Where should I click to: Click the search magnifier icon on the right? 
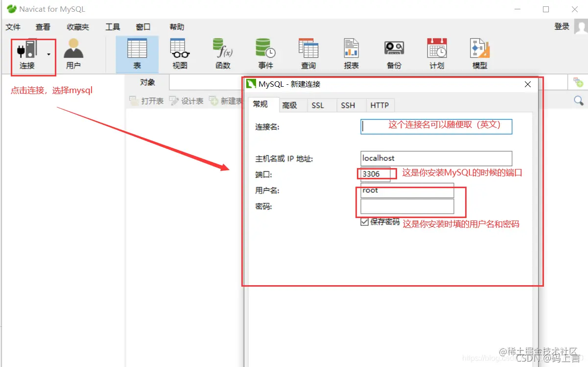click(x=579, y=100)
